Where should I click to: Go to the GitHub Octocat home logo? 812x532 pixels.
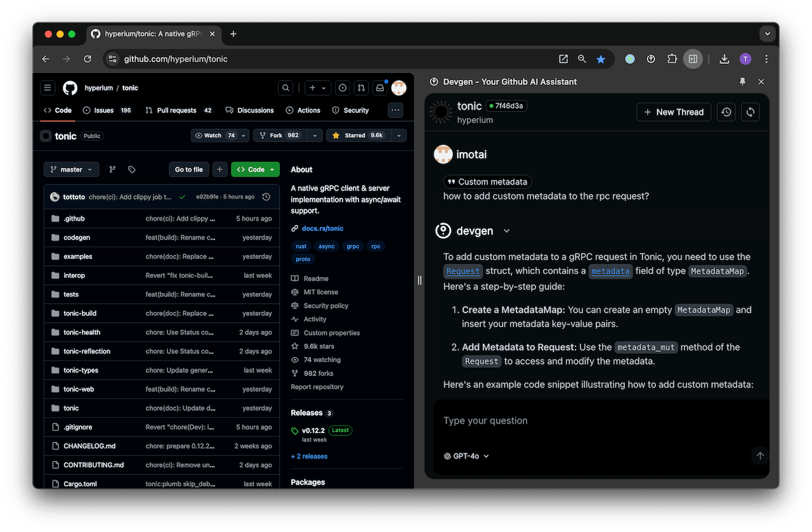pyautogui.click(x=70, y=88)
